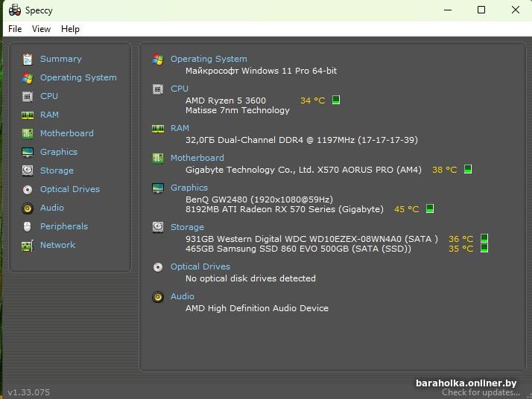The width and height of the screenshot is (532, 399).
Task: Click the Audio speaker icon in summary panel
Action: click(158, 297)
